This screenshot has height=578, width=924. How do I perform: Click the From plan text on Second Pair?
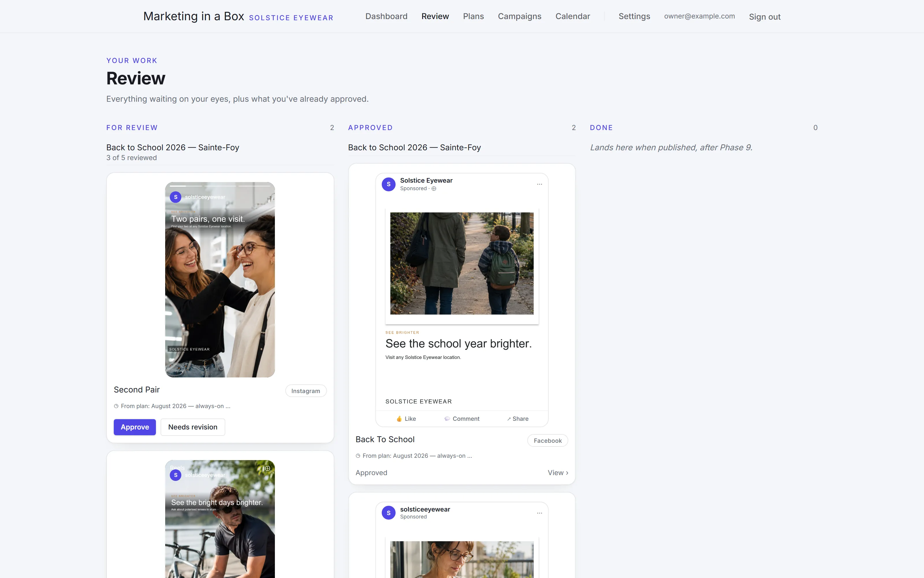click(175, 406)
